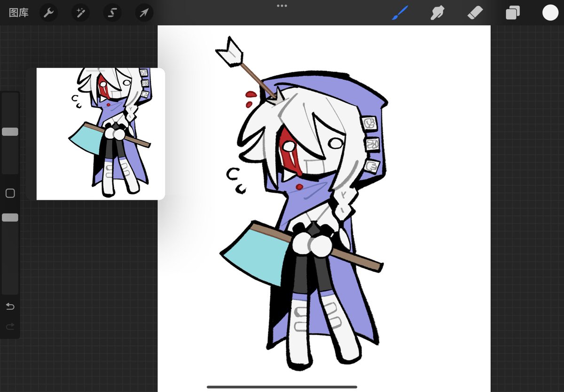
Task: Open the white color picker circle
Action: pos(550,13)
